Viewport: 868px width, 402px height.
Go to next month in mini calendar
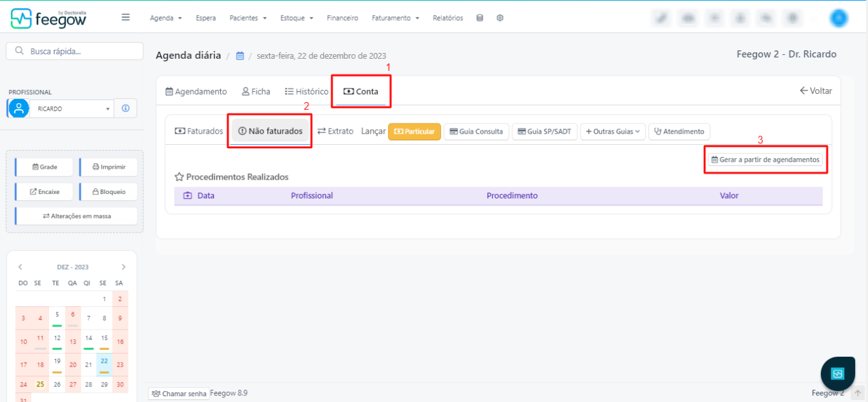(123, 267)
